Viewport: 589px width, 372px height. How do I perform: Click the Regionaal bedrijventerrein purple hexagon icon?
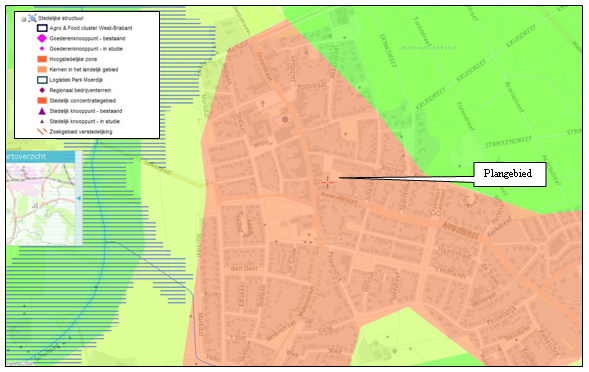(x=42, y=90)
